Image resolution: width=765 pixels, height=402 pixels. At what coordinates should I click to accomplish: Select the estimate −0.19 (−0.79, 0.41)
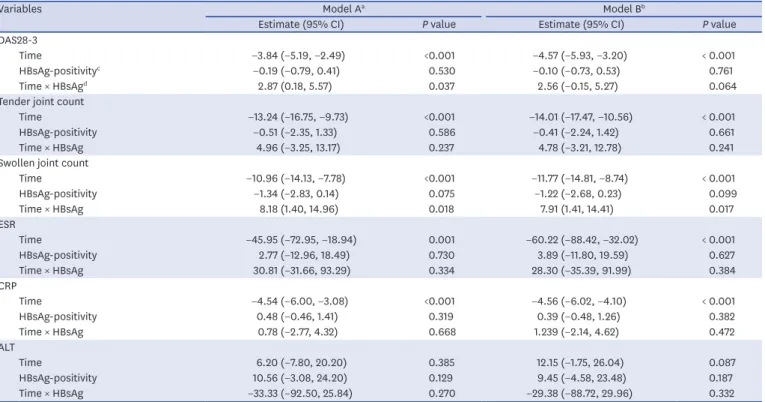pyautogui.click(x=296, y=71)
